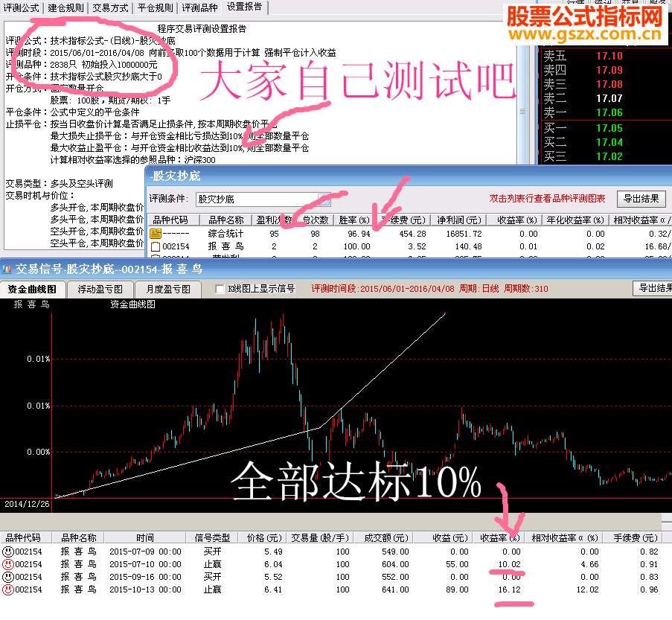Toggle K线图上显示信号 checkbox

tap(220, 289)
